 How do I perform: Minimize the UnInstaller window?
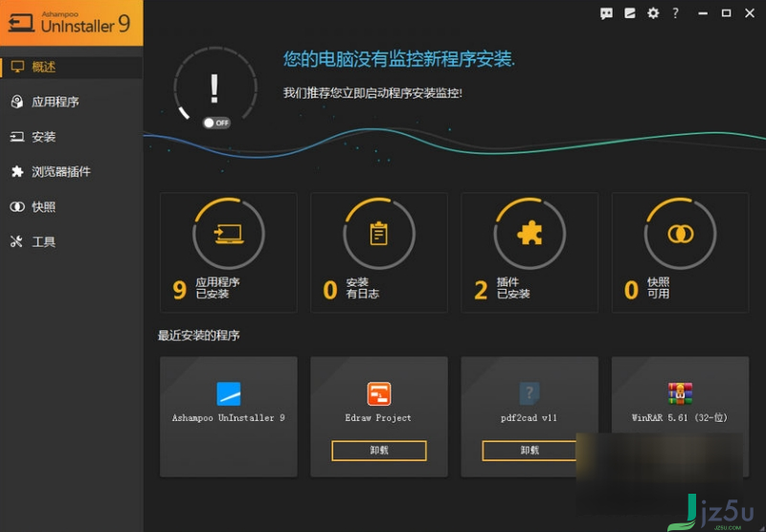point(703,13)
